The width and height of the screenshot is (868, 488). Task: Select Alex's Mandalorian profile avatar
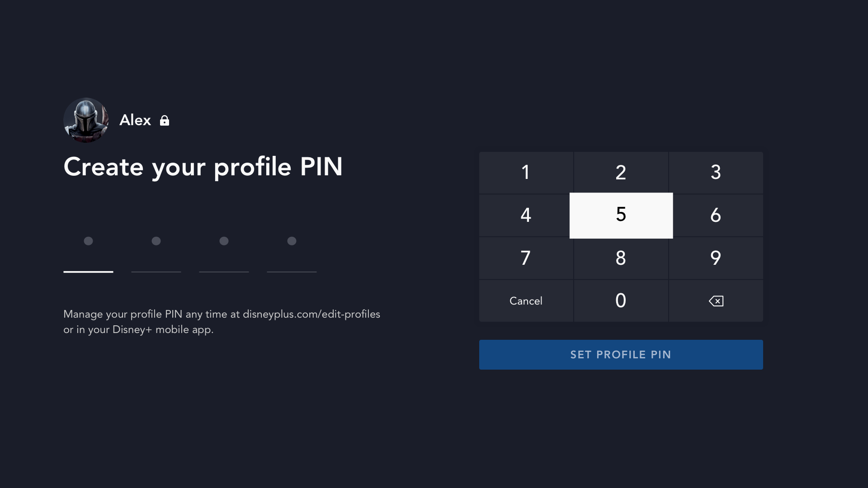tap(86, 120)
